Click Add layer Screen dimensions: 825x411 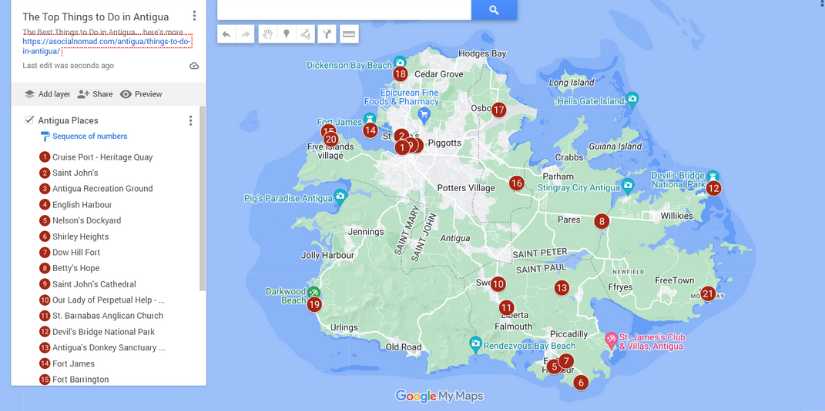(x=47, y=94)
